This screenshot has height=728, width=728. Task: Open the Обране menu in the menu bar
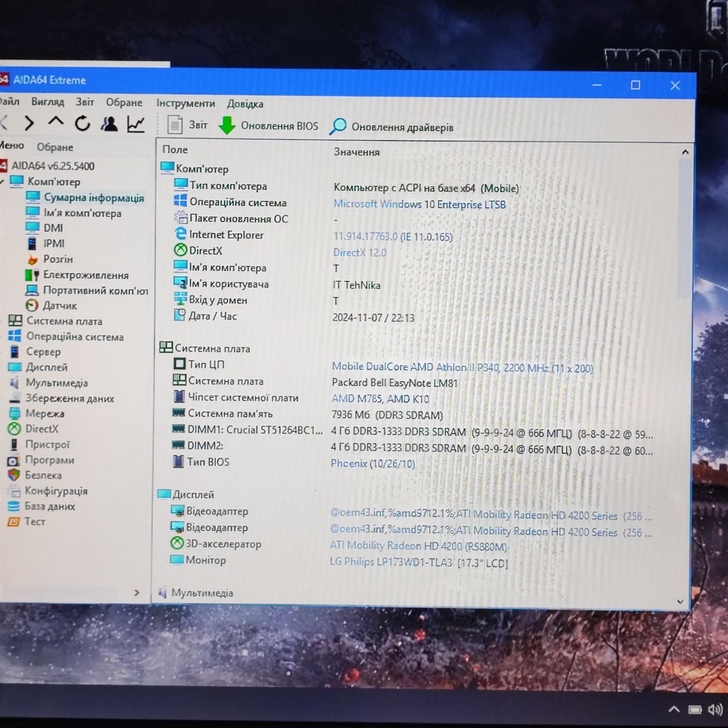click(124, 102)
